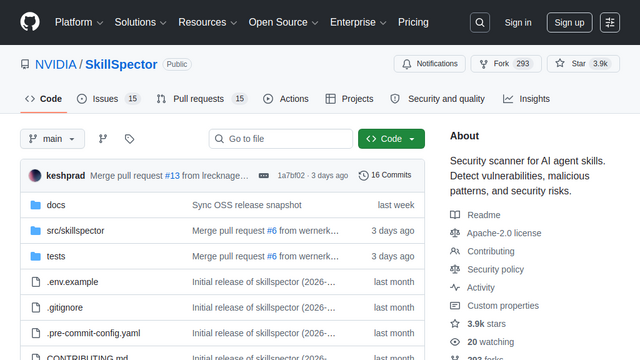Image resolution: width=640 pixels, height=360 pixels.
Task: Click the Notifications bell icon
Action: pos(407,64)
